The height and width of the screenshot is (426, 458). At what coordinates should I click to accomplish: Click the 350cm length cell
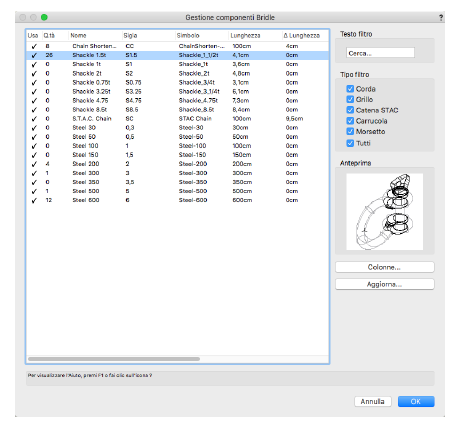pyautogui.click(x=242, y=182)
